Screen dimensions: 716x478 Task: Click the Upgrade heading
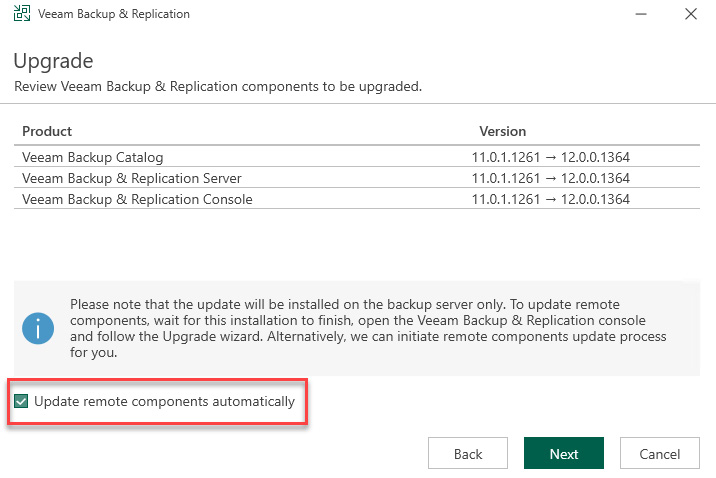(x=53, y=62)
